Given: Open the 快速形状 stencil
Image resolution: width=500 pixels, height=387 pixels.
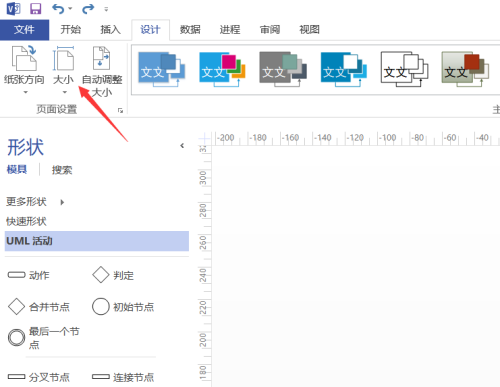Looking at the screenshot, I should (26, 221).
